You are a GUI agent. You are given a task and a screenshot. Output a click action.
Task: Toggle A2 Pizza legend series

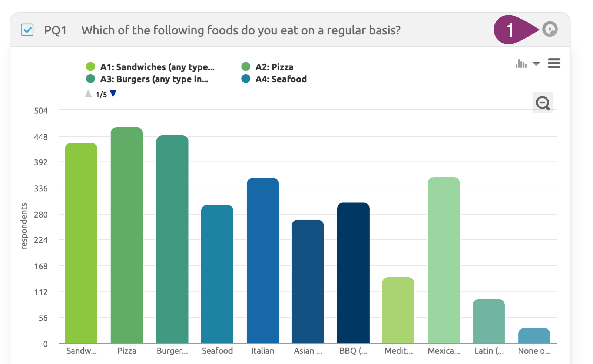274,67
